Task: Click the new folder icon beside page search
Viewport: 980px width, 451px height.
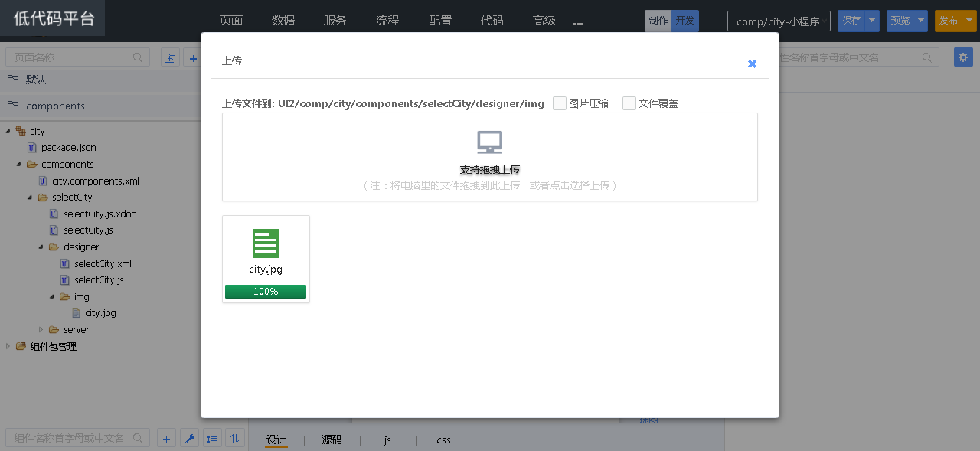Action: point(170,57)
